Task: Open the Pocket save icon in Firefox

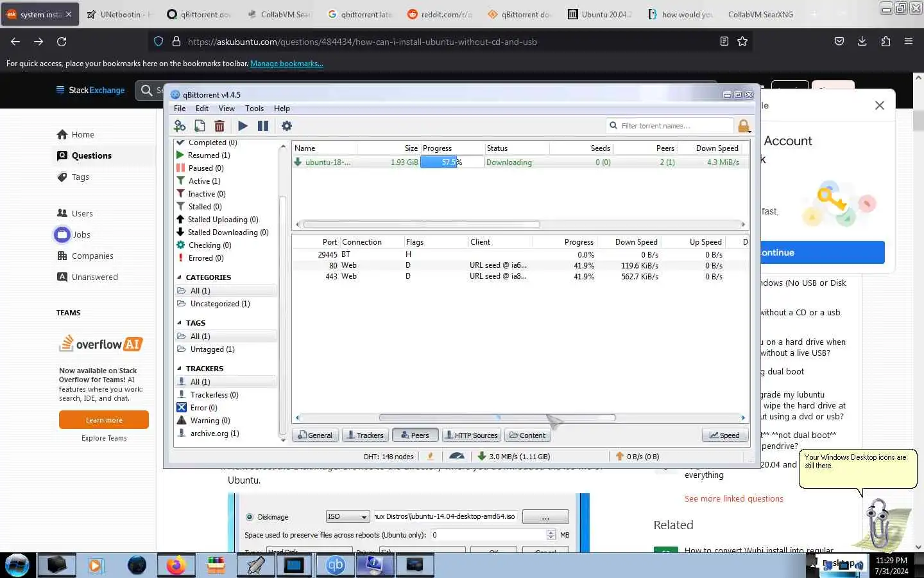Action: [x=839, y=42]
